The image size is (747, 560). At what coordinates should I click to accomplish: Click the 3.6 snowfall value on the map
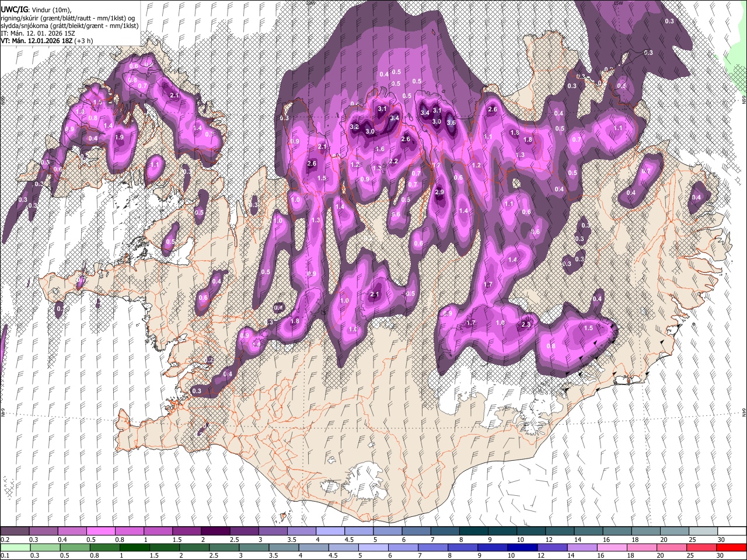[451, 123]
